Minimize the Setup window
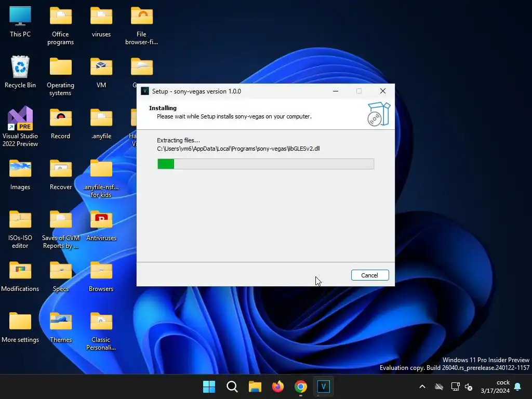 pyautogui.click(x=336, y=91)
